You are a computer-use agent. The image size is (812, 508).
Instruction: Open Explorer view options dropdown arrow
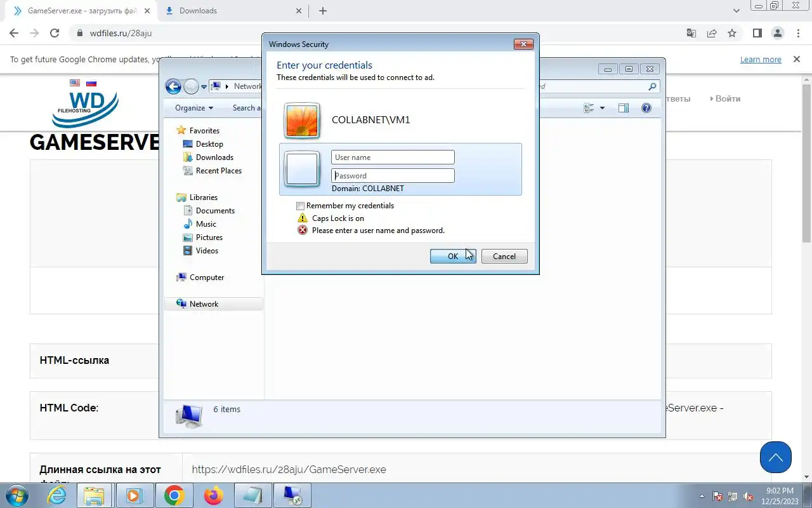[x=602, y=108]
